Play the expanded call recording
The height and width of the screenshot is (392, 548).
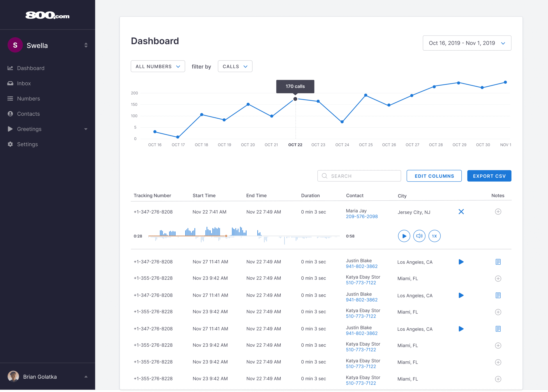[404, 236]
